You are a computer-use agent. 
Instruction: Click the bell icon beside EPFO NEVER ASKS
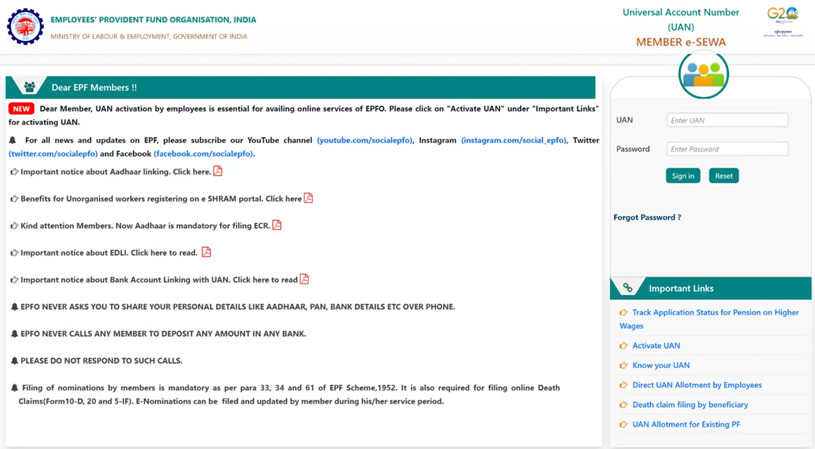click(x=15, y=307)
